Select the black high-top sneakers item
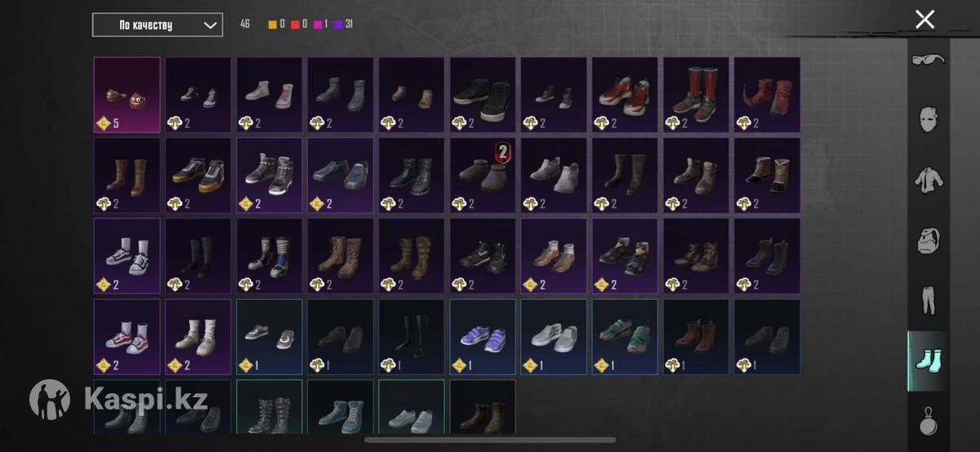Screen dimensions: 980x452 [483, 95]
